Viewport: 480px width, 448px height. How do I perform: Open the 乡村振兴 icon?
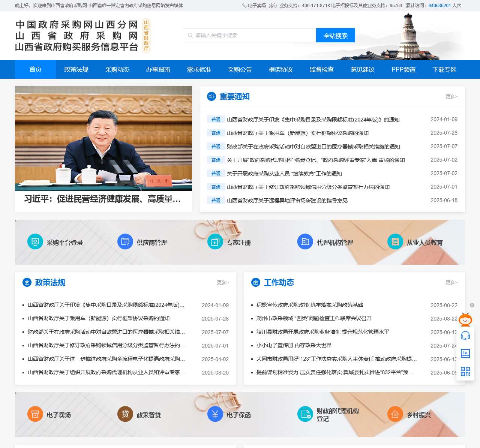point(395,414)
